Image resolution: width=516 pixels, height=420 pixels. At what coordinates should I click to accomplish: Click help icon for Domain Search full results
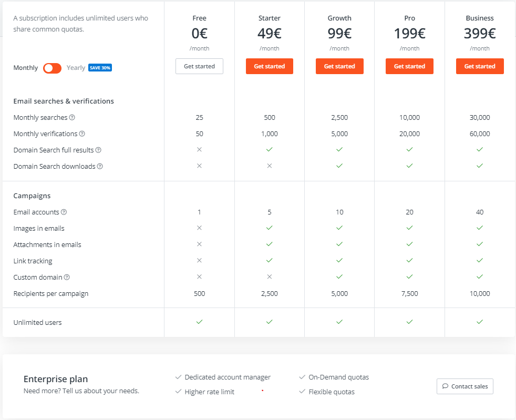pos(98,150)
